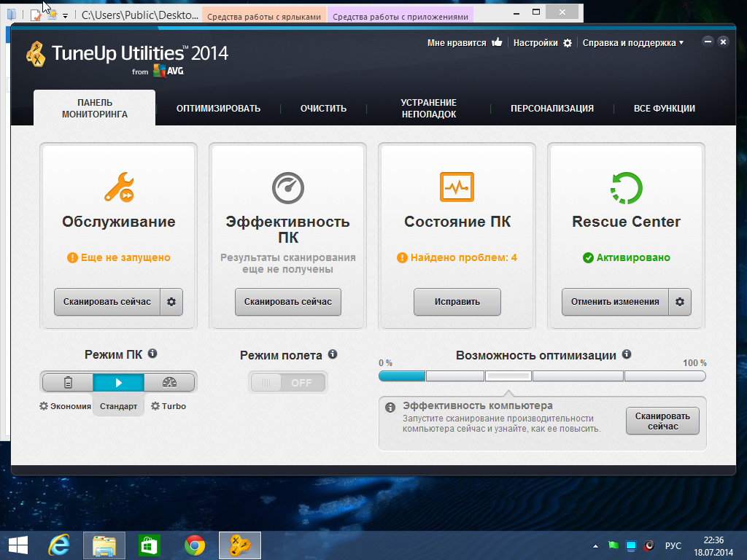Click the green flag Action Center tray icon
The height and width of the screenshot is (560, 747).
click(x=613, y=545)
